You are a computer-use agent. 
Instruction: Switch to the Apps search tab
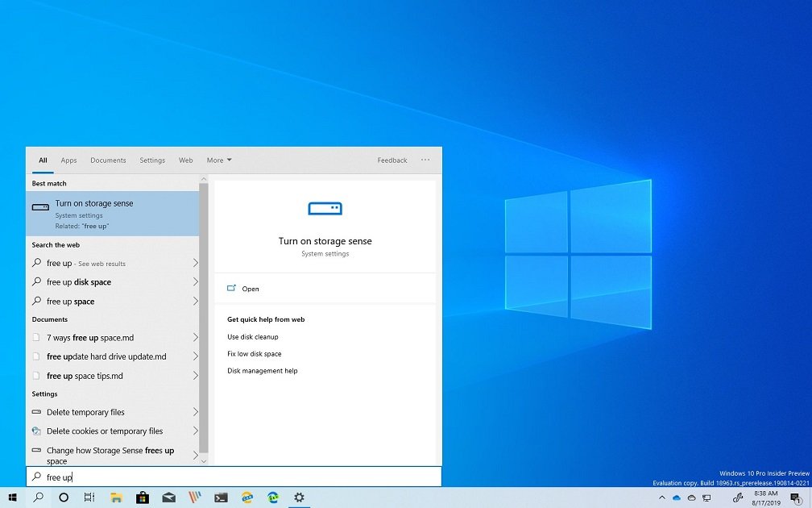[x=68, y=160]
